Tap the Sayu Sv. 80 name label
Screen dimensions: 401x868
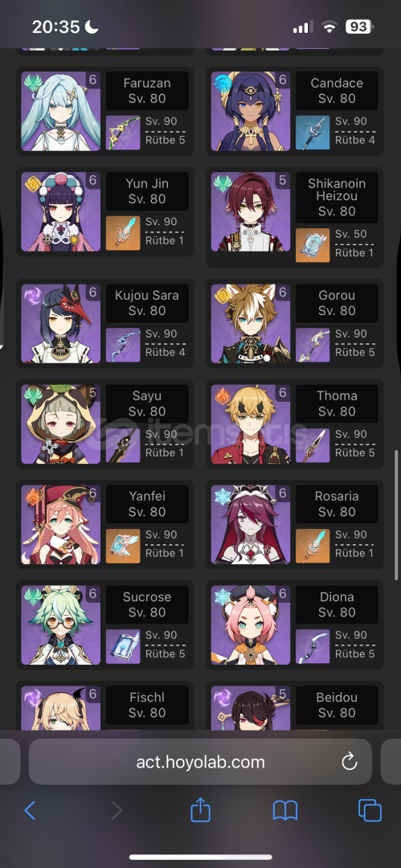(147, 403)
